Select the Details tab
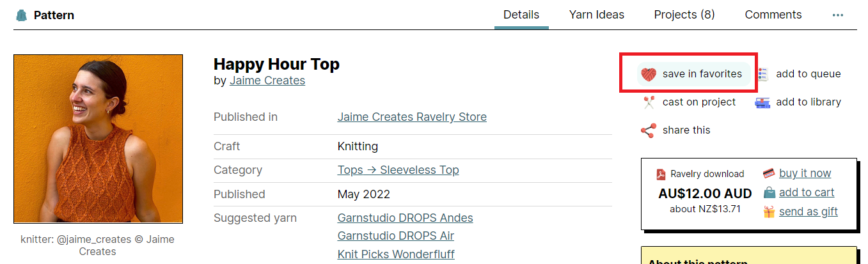The width and height of the screenshot is (868, 264). pyautogui.click(x=521, y=15)
